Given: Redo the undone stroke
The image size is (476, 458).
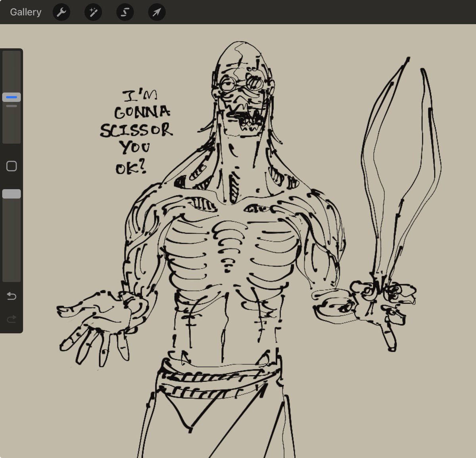Looking at the screenshot, I should click(12, 318).
